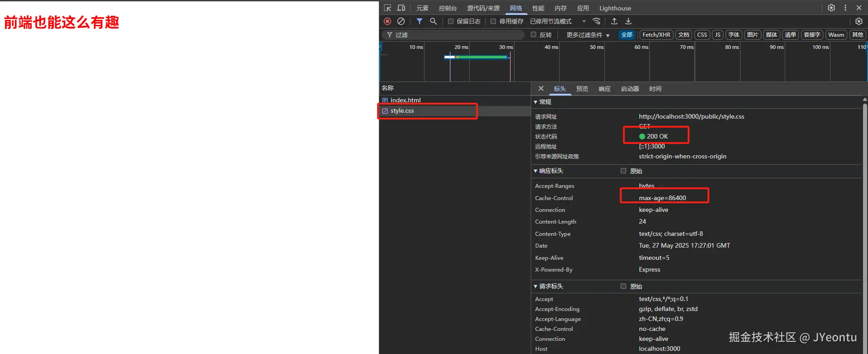Screen dimensions: 868x354
Task: Click the Date header value Tue, 27 May 2025
Action: coord(684,245)
